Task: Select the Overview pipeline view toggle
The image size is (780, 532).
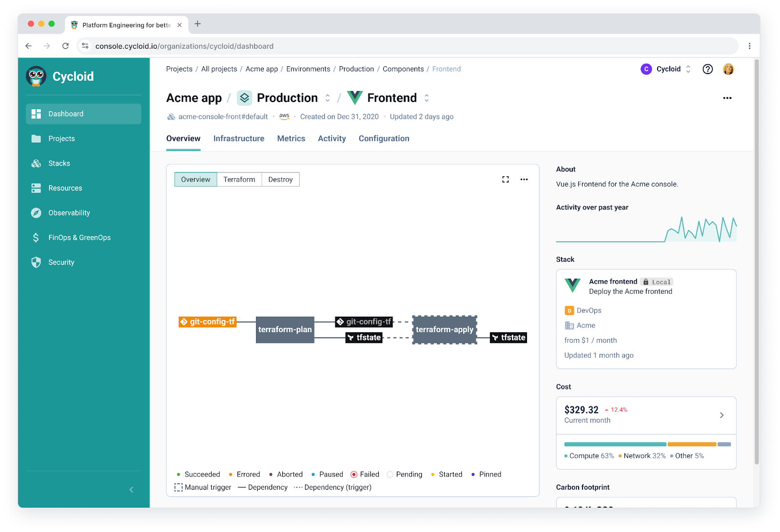Action: pyautogui.click(x=195, y=179)
